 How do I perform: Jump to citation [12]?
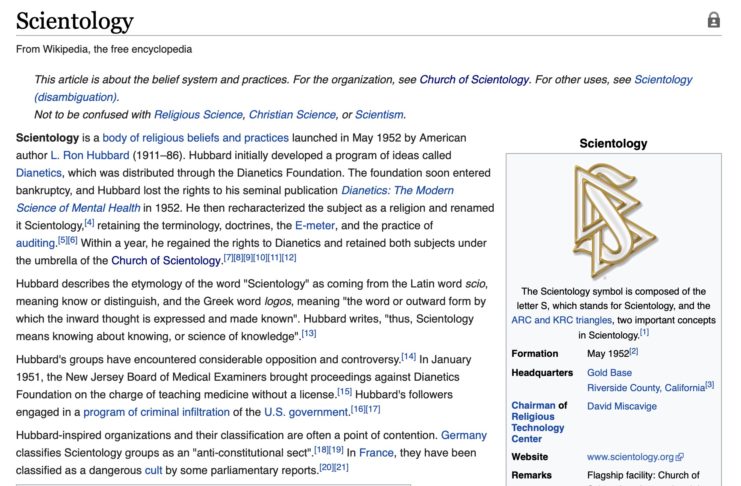click(x=289, y=257)
